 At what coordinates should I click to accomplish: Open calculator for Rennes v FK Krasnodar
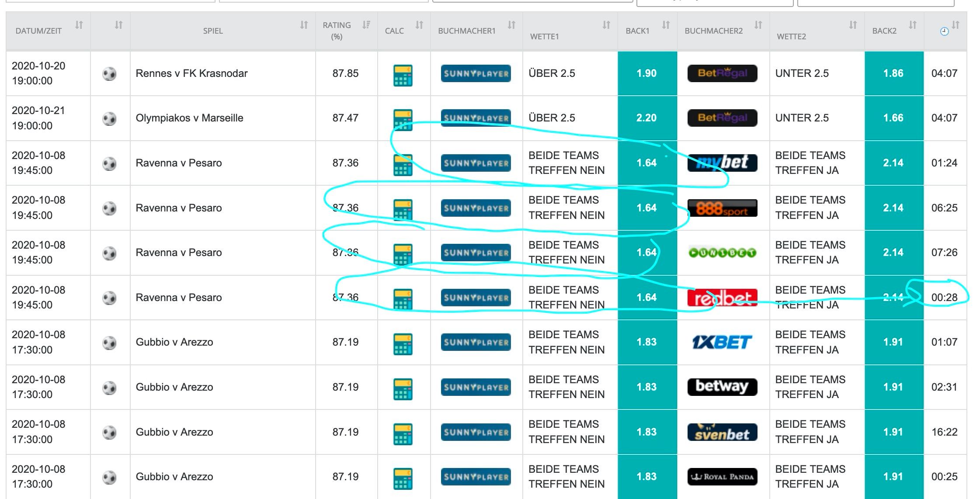403,76
